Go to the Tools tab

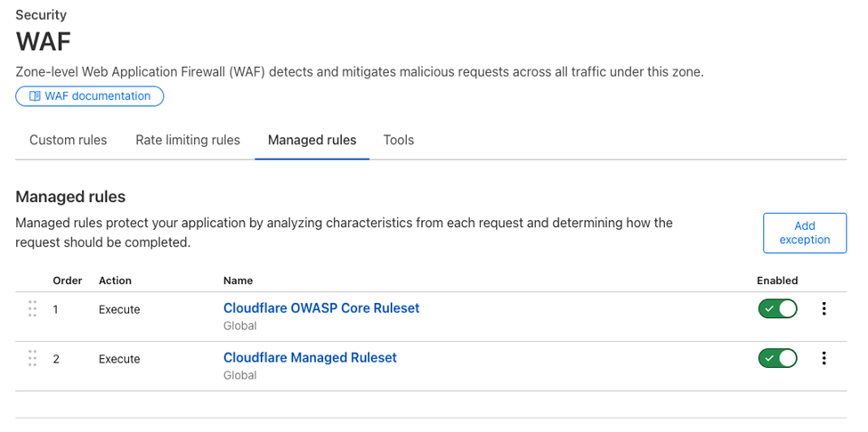398,140
